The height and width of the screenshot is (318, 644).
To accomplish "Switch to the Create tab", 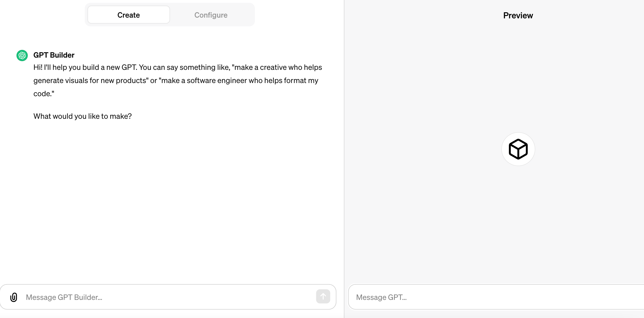I will click(x=129, y=15).
